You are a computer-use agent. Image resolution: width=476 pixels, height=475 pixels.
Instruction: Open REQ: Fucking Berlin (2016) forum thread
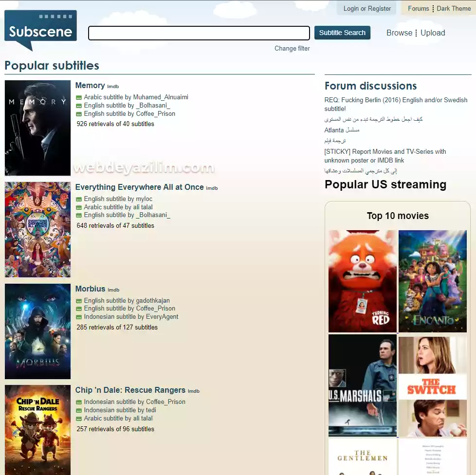[396, 104]
